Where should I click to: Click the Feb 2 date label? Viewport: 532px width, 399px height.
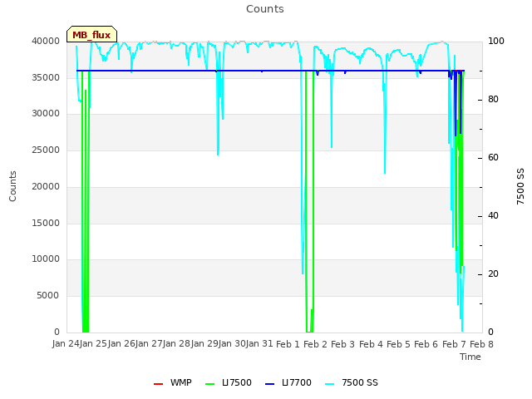pyautogui.click(x=315, y=344)
